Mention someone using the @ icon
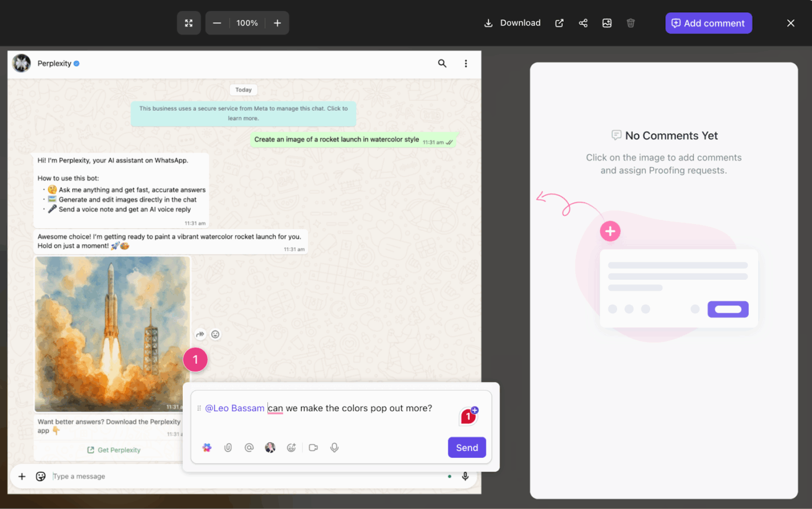Screen dimensions: 812x509 point(249,447)
